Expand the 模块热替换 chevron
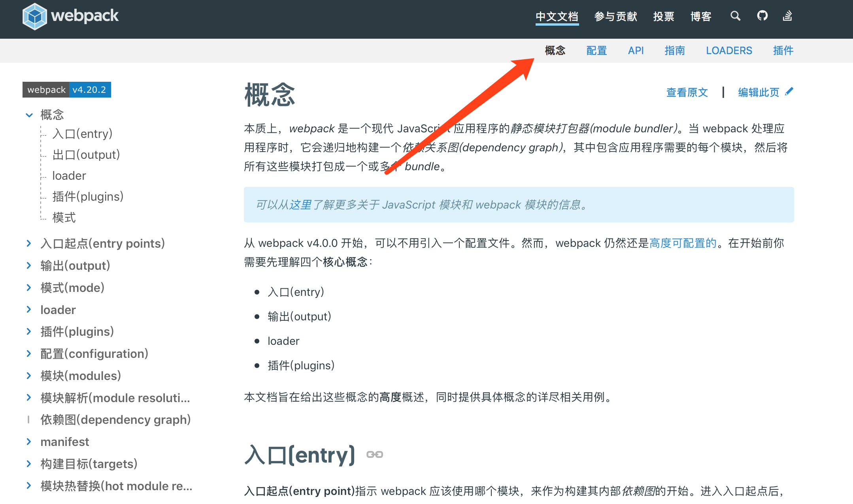Image resolution: width=853 pixels, height=504 pixels. pos(29,486)
